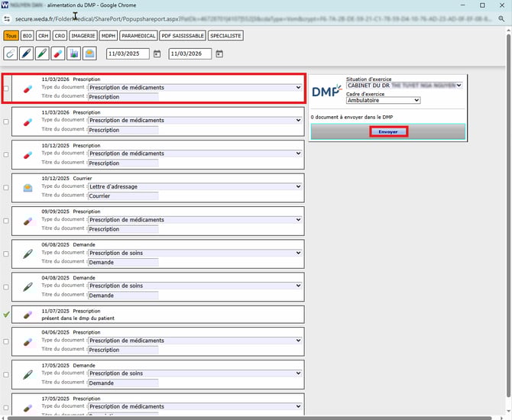Click the red-blue pill filter icon in toolbar
This screenshot has height=420, width=512.
point(58,53)
